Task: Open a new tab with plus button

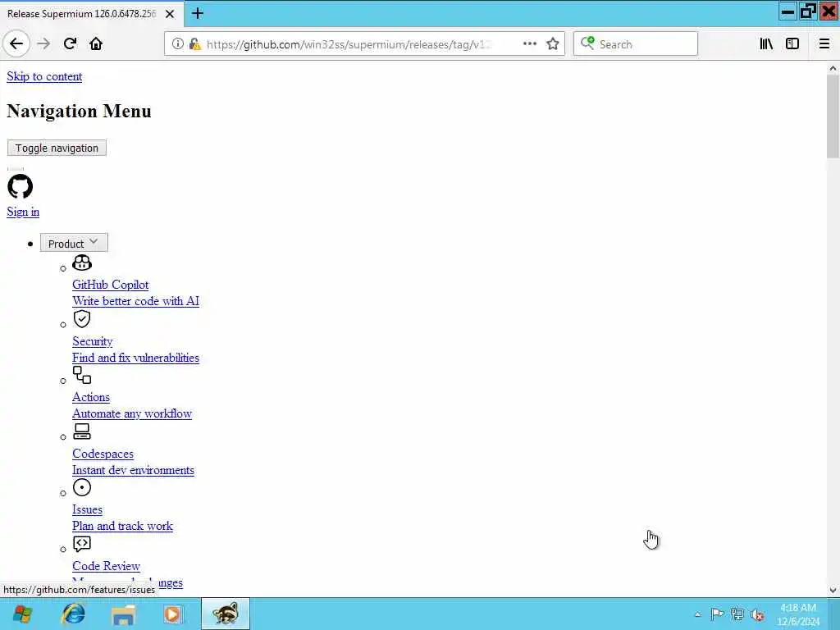Action: (198, 13)
